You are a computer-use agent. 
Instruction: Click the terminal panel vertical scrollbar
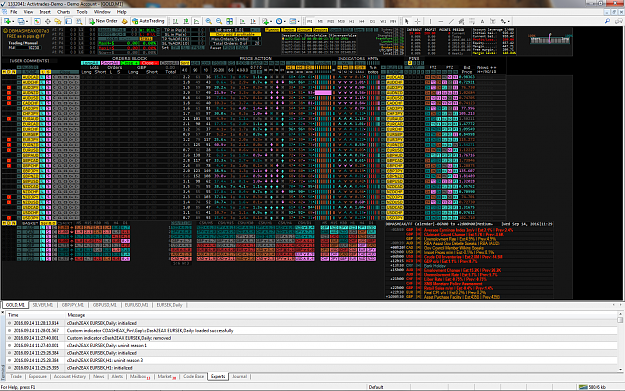pyautogui.click(x=620, y=342)
